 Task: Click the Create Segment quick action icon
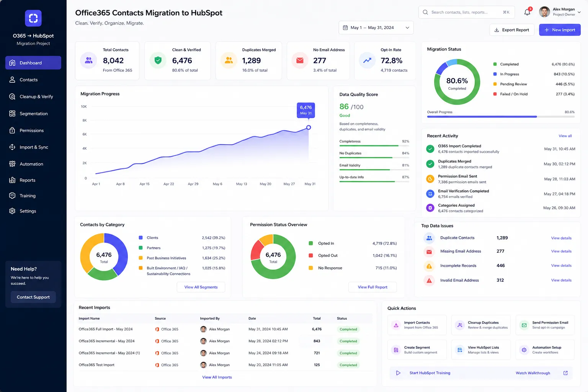click(x=396, y=350)
